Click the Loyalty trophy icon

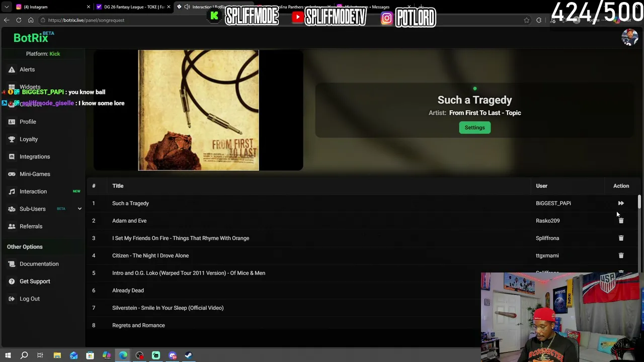point(12,139)
